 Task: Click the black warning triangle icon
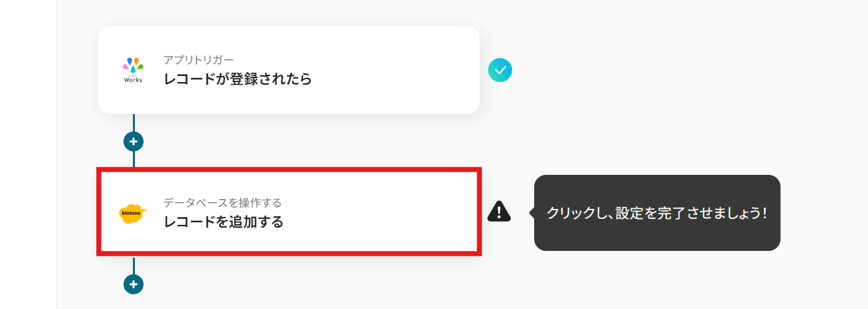499,212
